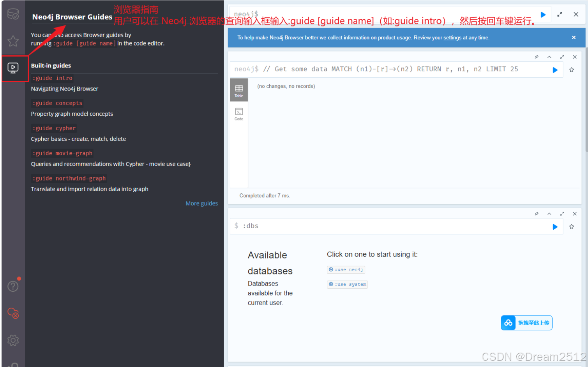Viewport: 588px width, 367px height.
Task: Click the 'Neo4j Browser Guides' title
Action: point(72,17)
